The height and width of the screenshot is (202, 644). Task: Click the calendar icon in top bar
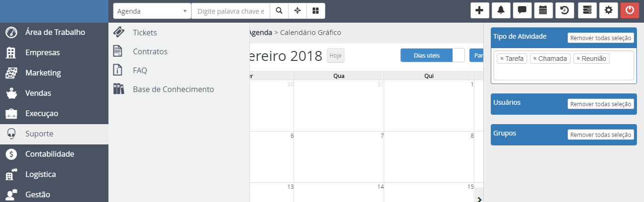543,11
